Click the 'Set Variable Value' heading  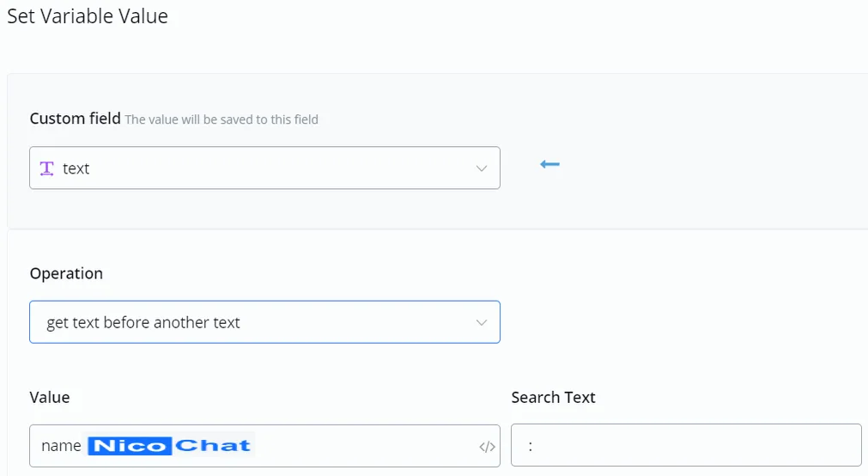point(88,16)
